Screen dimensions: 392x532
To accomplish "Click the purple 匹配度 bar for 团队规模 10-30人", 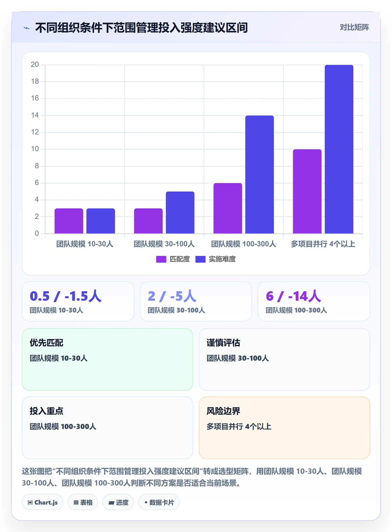I will pos(69,221).
